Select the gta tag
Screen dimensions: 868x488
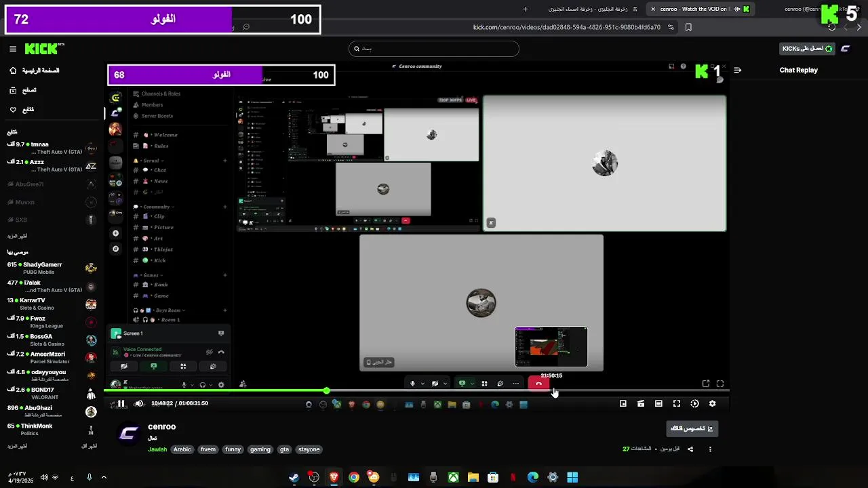285,449
